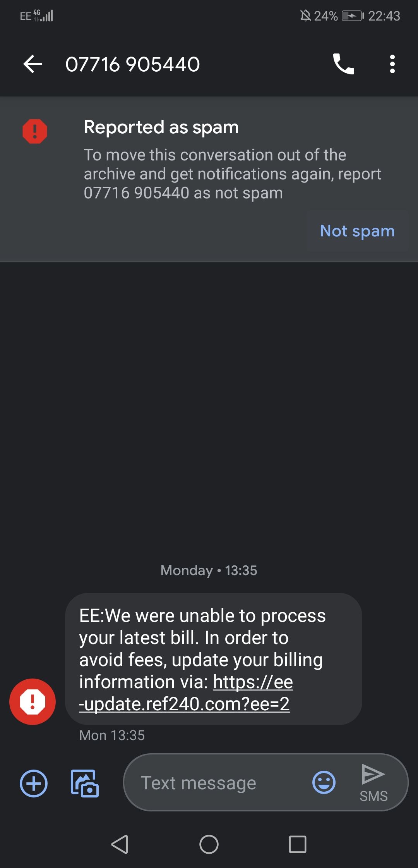Screen dimensions: 418x868
Task: Tap the red spam avatar beside message
Action: (33, 701)
